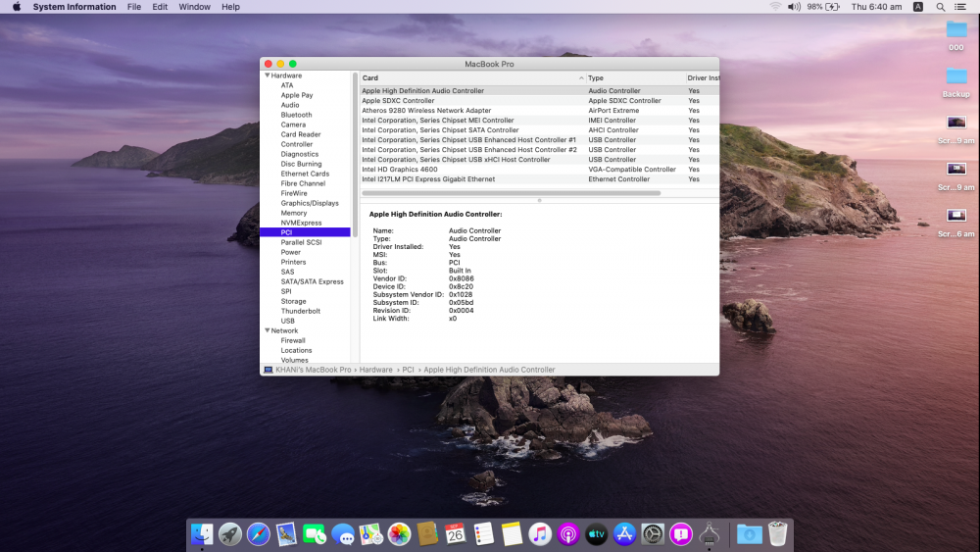Image resolution: width=980 pixels, height=552 pixels.
Task: Open Apple TV app in dock
Action: [596, 534]
